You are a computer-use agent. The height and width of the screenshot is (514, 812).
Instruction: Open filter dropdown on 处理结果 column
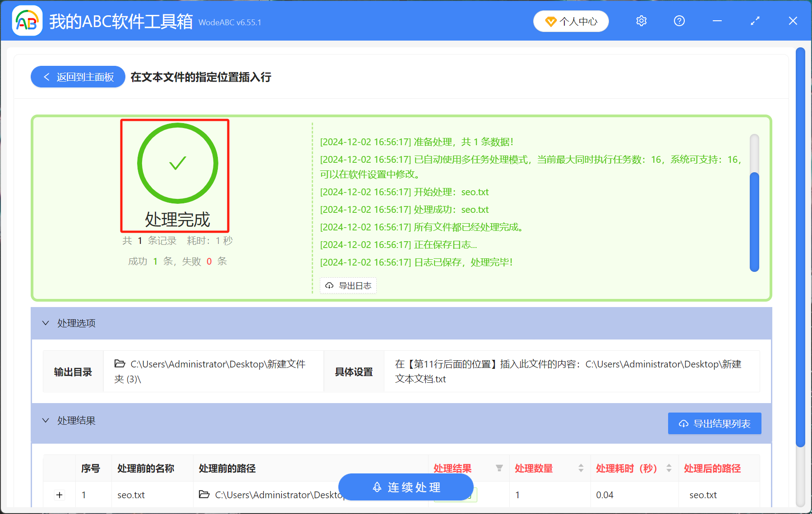[499, 468]
